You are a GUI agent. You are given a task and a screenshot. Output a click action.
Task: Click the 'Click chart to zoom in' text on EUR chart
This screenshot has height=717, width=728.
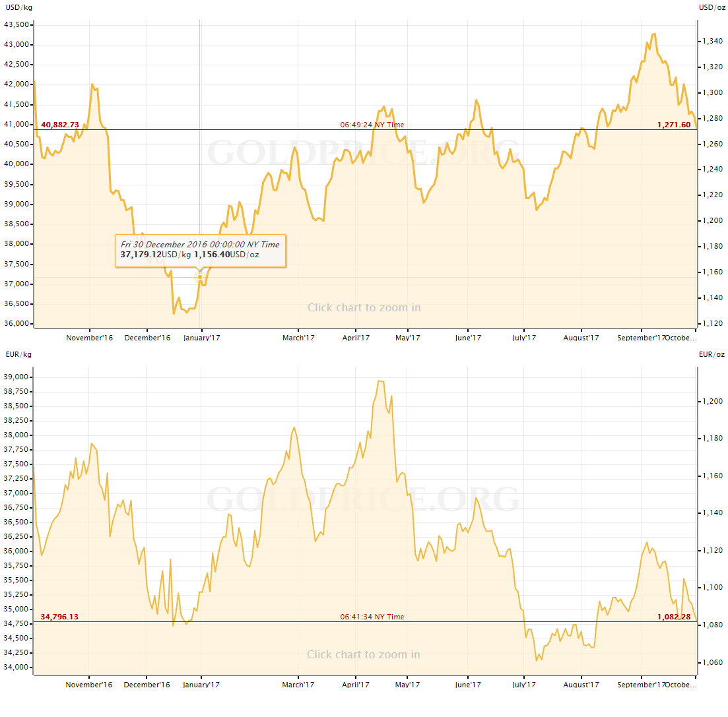(364, 654)
